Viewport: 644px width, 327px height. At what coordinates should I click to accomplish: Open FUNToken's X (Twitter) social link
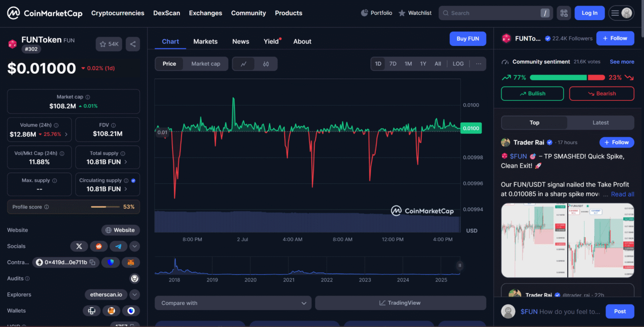[x=79, y=246]
